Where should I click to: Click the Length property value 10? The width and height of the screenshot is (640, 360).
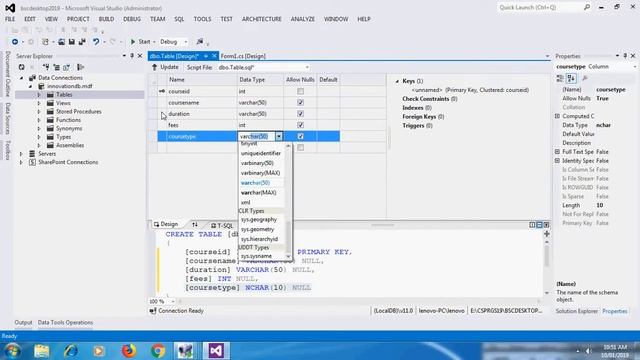coord(600,205)
